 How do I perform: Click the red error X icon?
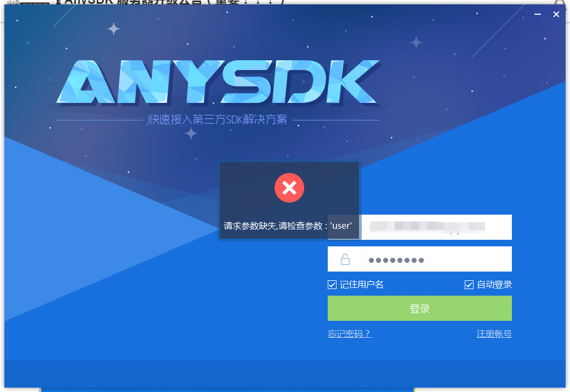coord(289,188)
